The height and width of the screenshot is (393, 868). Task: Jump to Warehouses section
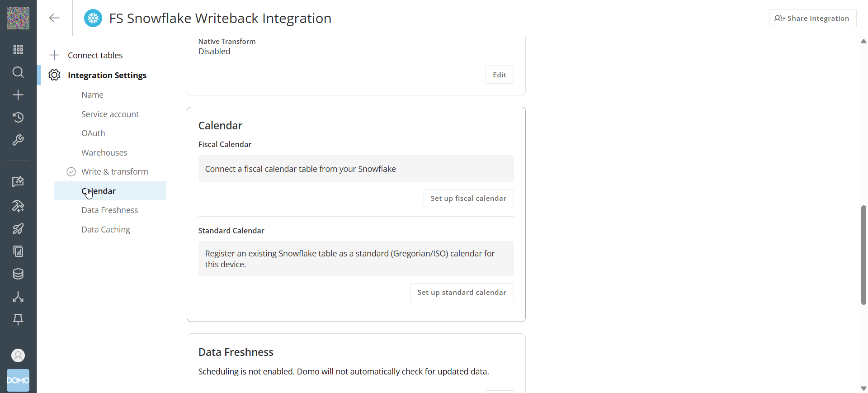pos(104,153)
